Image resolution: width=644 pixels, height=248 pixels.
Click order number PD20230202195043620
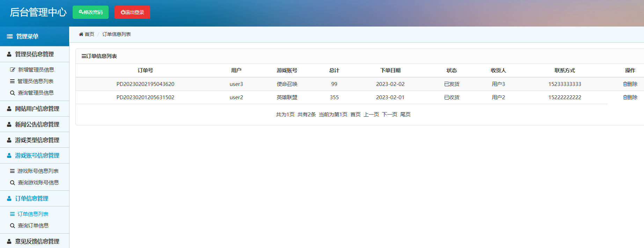pos(145,84)
